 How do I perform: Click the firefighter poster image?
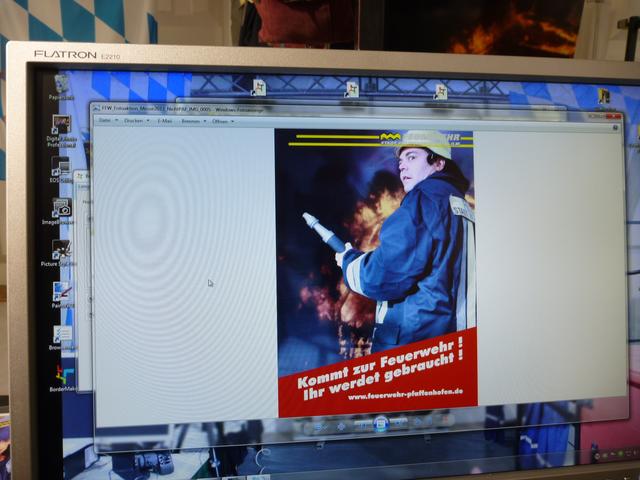point(376,270)
